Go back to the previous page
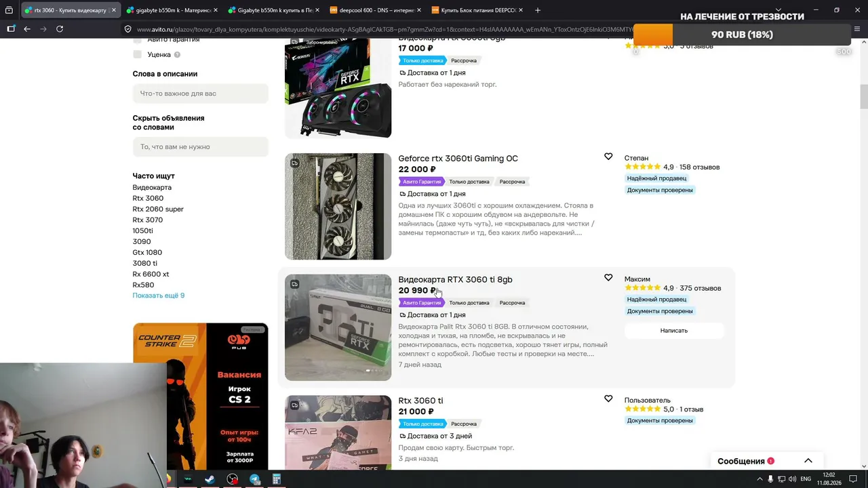 [x=27, y=29]
